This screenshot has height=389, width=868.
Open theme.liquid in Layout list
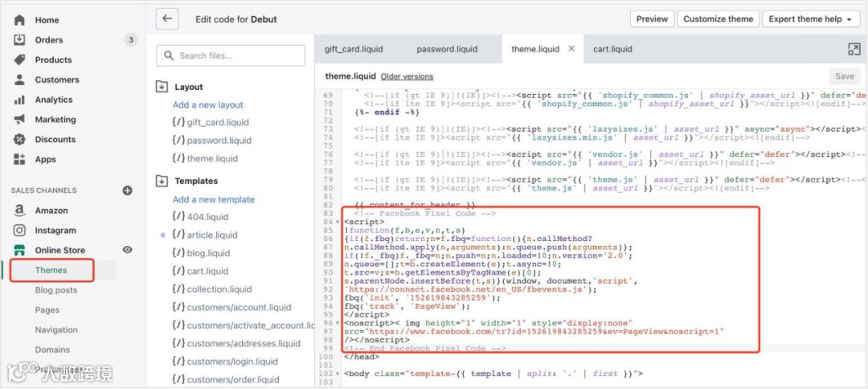point(212,158)
